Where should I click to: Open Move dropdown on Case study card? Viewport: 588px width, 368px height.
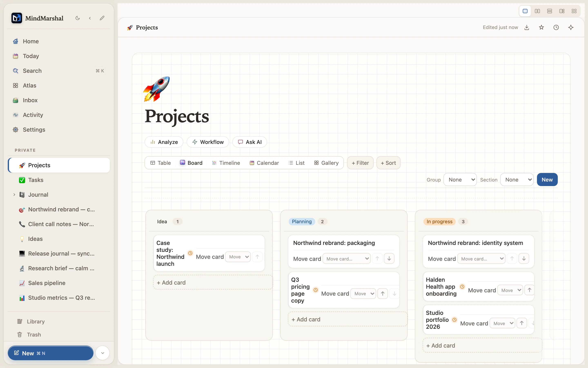click(x=238, y=257)
